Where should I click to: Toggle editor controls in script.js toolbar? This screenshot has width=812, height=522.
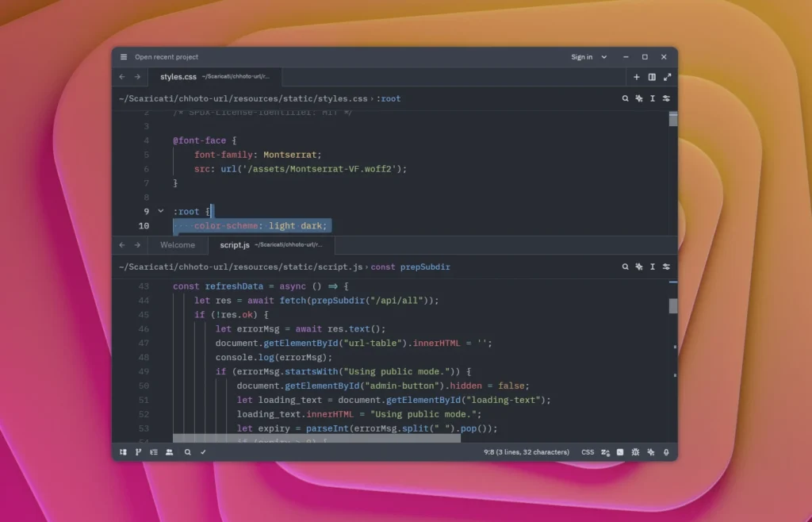(666, 267)
